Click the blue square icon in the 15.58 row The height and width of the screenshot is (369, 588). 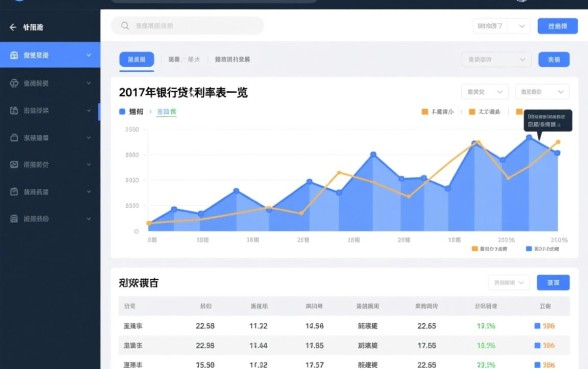click(537, 364)
